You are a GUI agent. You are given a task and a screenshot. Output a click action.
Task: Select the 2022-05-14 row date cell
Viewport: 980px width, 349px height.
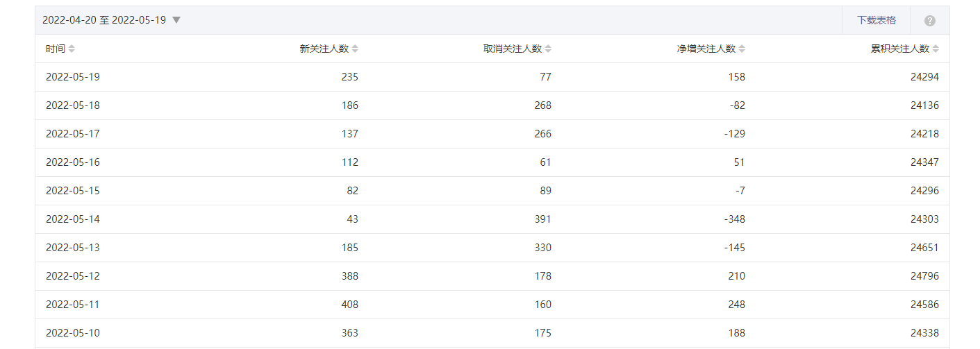tap(73, 219)
